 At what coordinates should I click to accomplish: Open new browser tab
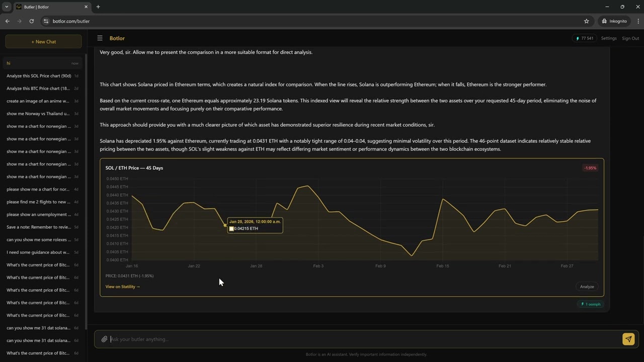(x=98, y=7)
